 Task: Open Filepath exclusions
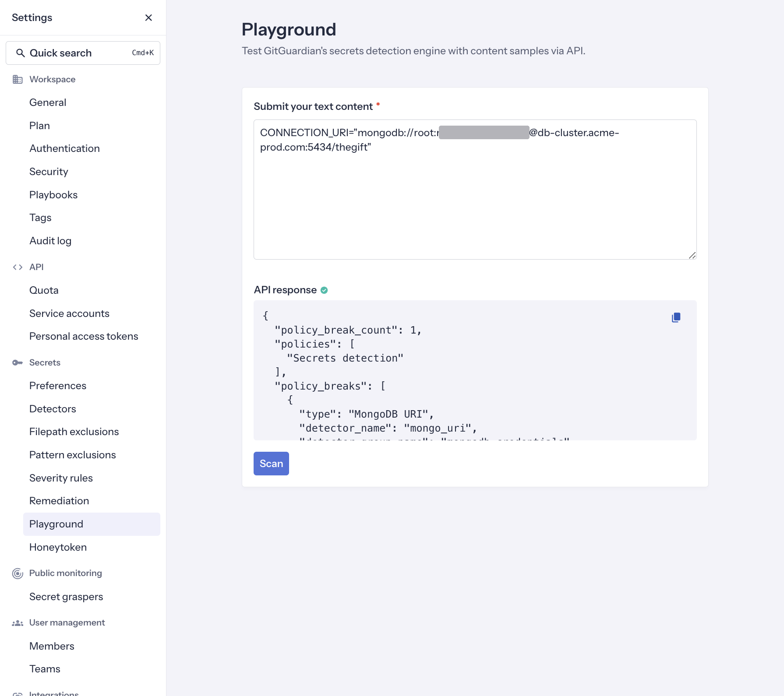(74, 432)
